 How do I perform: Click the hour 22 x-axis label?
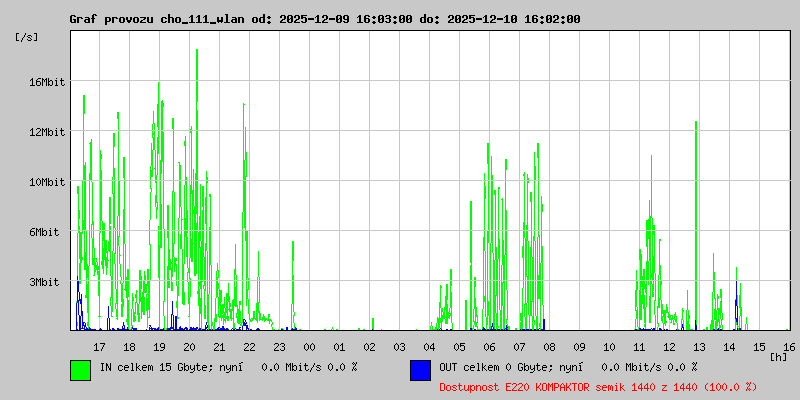(x=249, y=347)
